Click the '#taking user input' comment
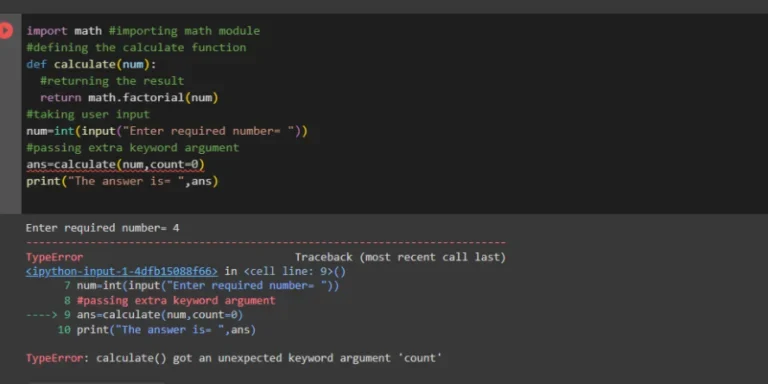The image size is (768, 384). [x=88, y=114]
